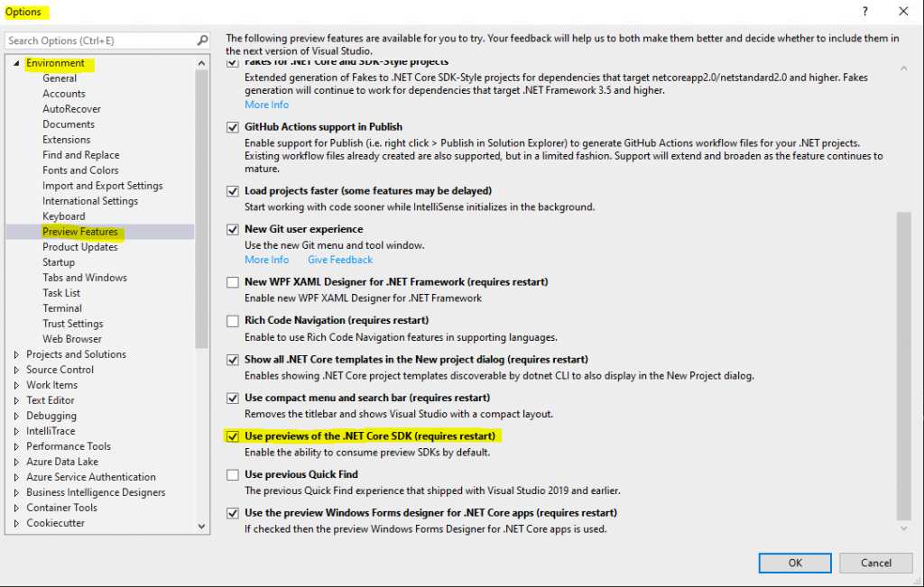Click tree panel scroll up arrow
Viewport: 924px width, 587px height.
[x=201, y=63]
